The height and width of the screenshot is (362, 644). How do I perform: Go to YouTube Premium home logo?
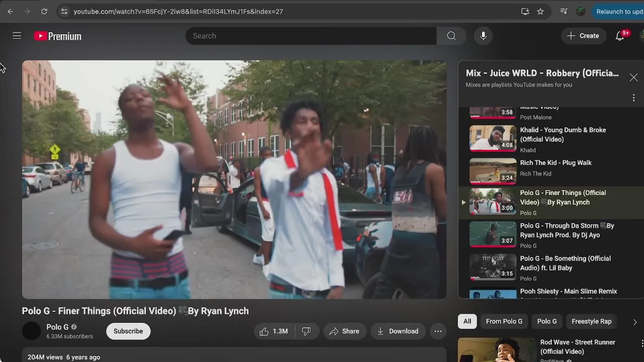[57, 36]
